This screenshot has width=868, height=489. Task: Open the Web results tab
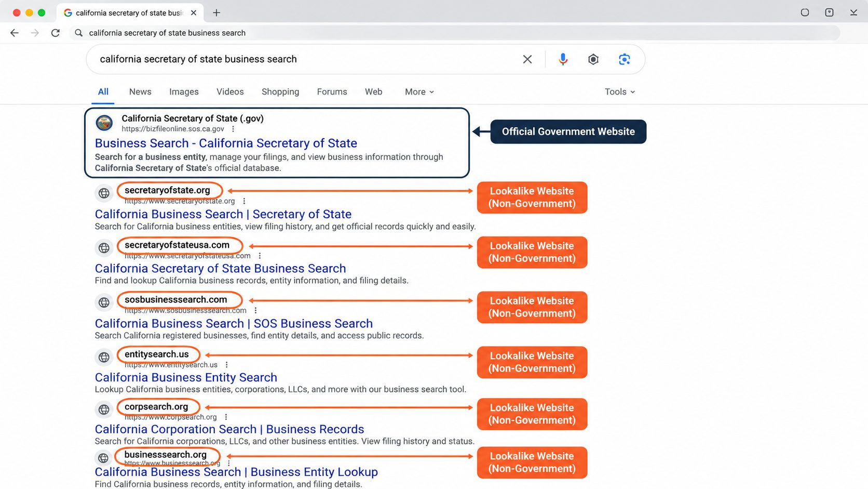373,92
